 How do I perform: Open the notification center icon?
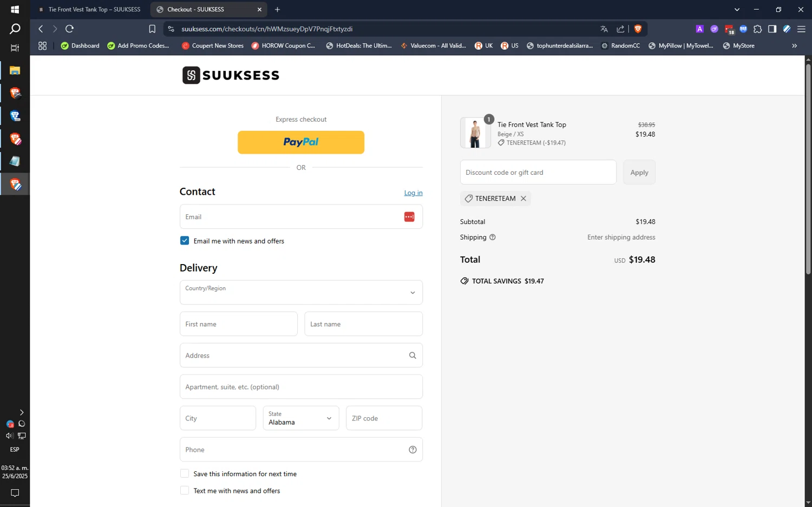pos(15,493)
